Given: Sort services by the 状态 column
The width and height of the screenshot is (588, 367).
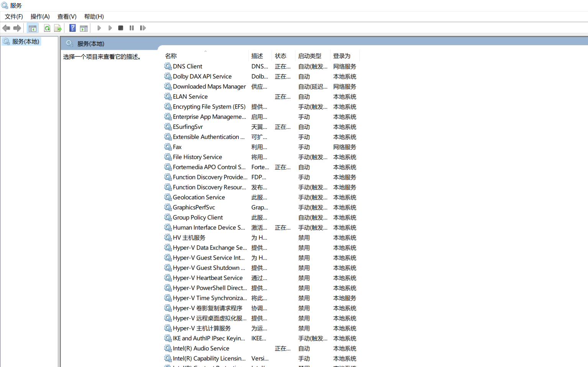Looking at the screenshot, I should pos(281,56).
